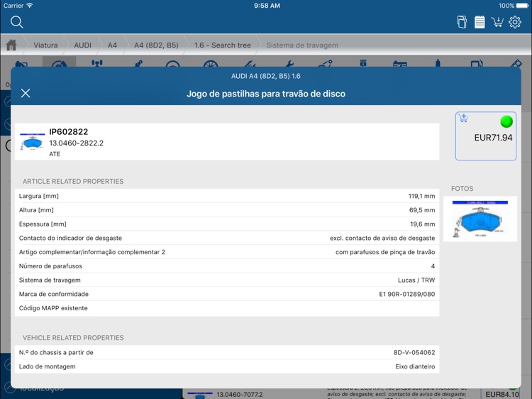Click the 13.0460-7077.2 item in background list
This screenshot has height=399, width=532.
(240, 395)
